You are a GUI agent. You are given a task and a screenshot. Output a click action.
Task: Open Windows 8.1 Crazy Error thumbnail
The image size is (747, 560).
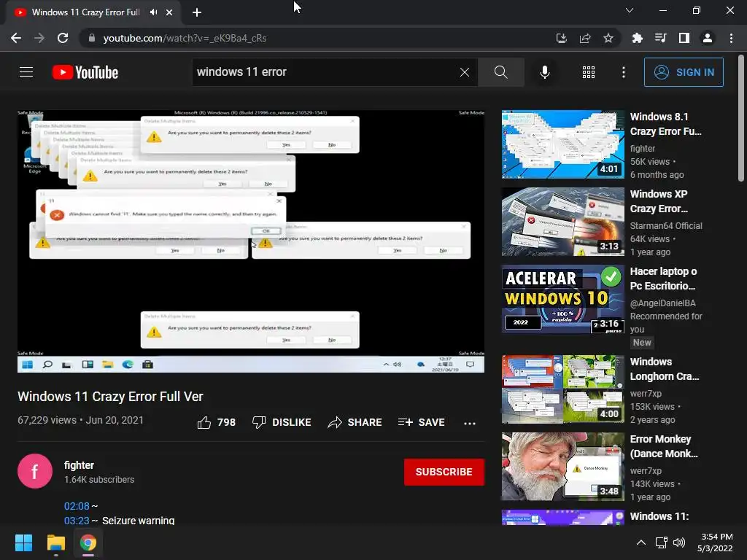(562, 144)
